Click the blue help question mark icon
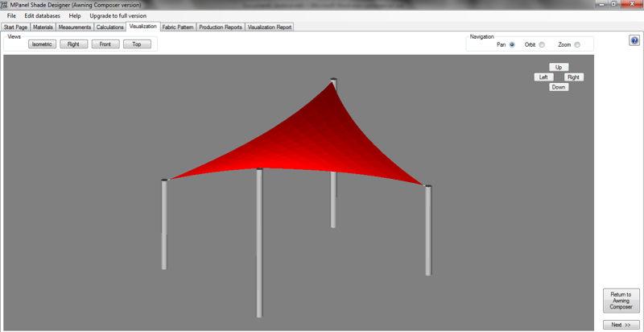The height and width of the screenshot is (332, 644). coord(634,40)
